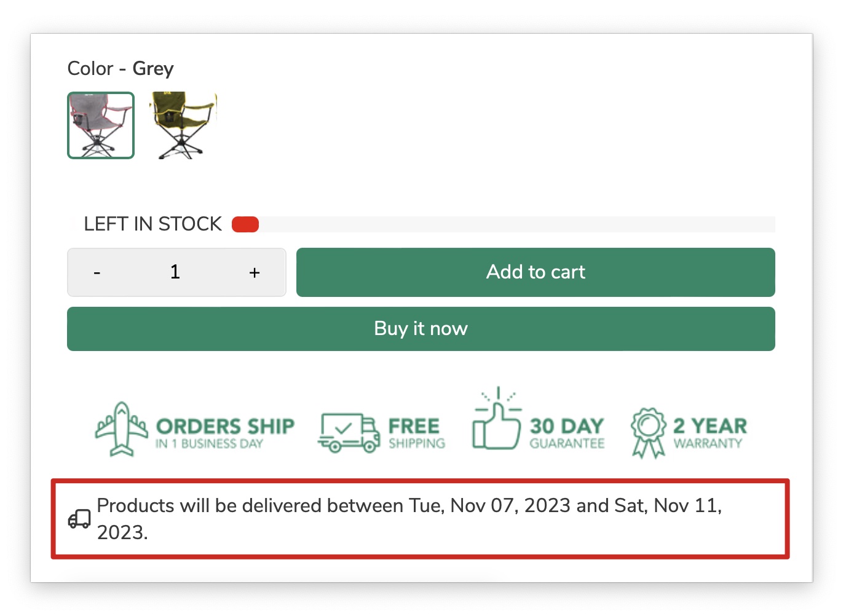Click the airplane Orders Ship icon
846x616 pixels.
pyautogui.click(x=122, y=429)
